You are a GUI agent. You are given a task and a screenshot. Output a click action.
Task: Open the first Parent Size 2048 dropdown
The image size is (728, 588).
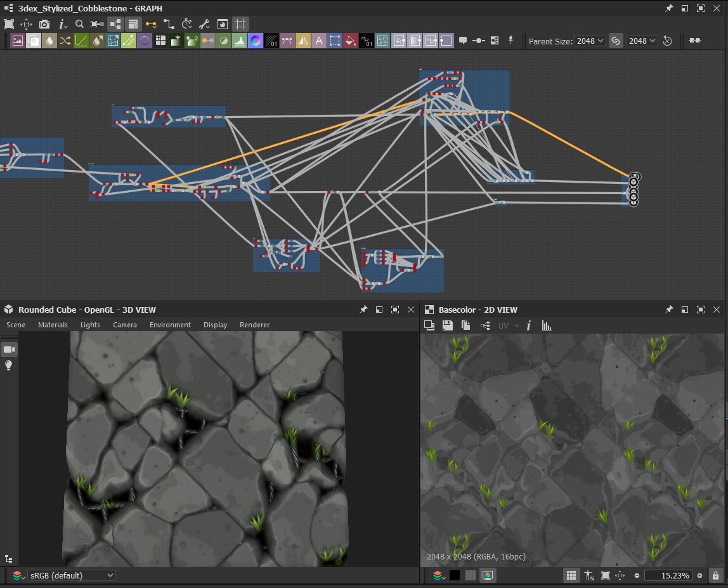tap(590, 41)
